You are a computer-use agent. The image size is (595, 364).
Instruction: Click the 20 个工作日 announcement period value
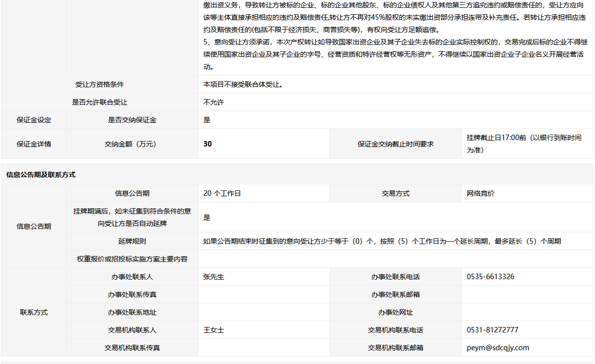(222, 193)
